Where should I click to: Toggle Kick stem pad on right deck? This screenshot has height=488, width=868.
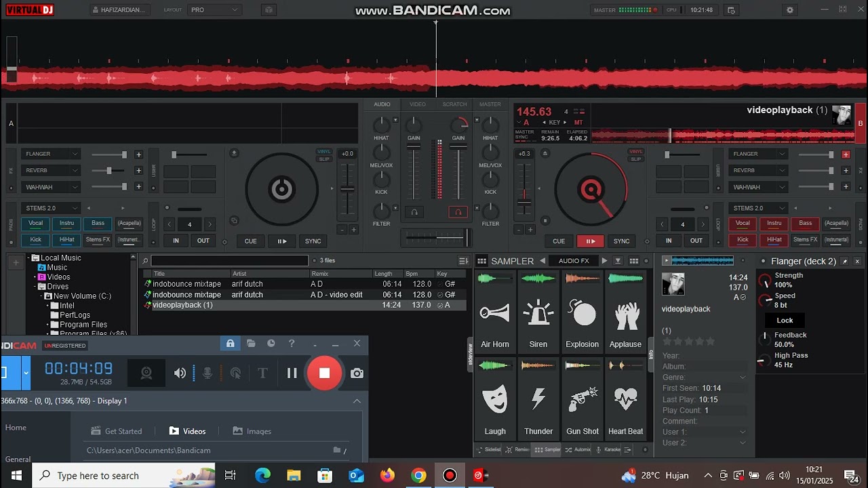click(x=743, y=239)
